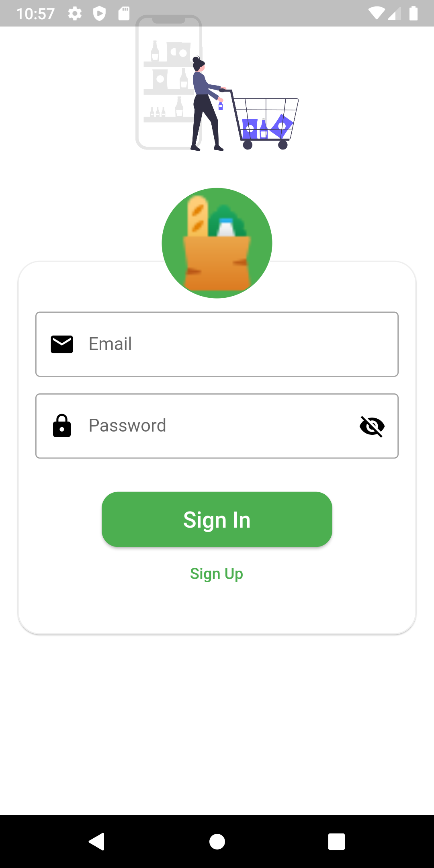Tap the 10:57 clock in status bar
The width and height of the screenshot is (434, 868).
[35, 14]
